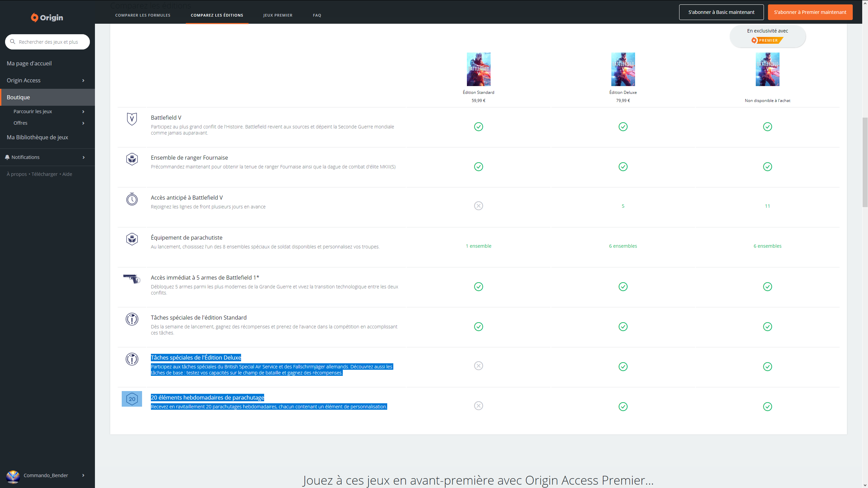868x488 pixels.
Task: Click Standard checkmark for Tâches édition Standard
Action: (x=478, y=327)
